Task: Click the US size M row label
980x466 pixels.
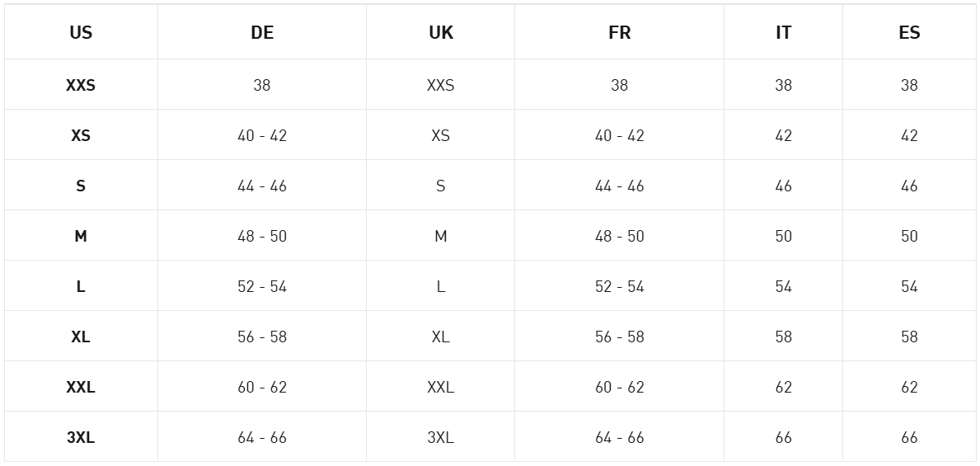Action: tap(81, 236)
